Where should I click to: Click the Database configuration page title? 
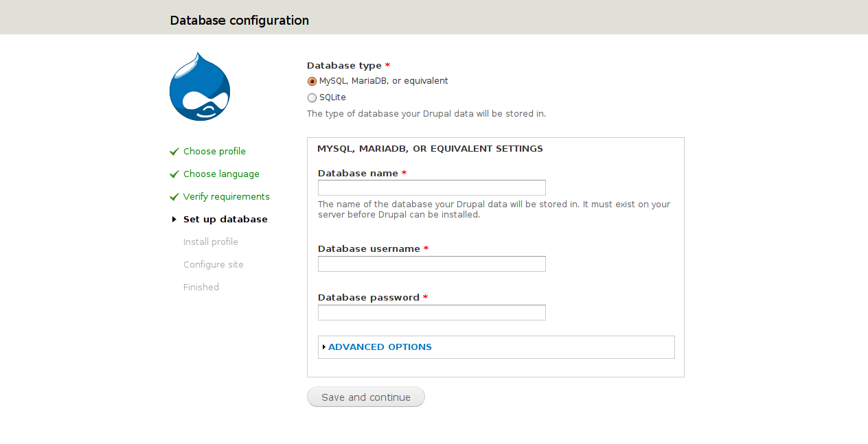pyautogui.click(x=240, y=21)
